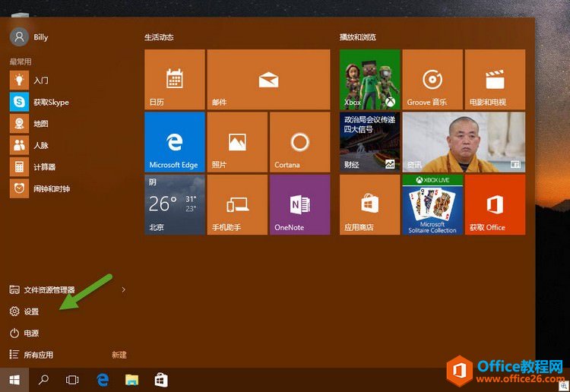Screen dimensions: 570x392
Task: Open Microsoft Solitaire Collection tile
Action: pos(432,204)
